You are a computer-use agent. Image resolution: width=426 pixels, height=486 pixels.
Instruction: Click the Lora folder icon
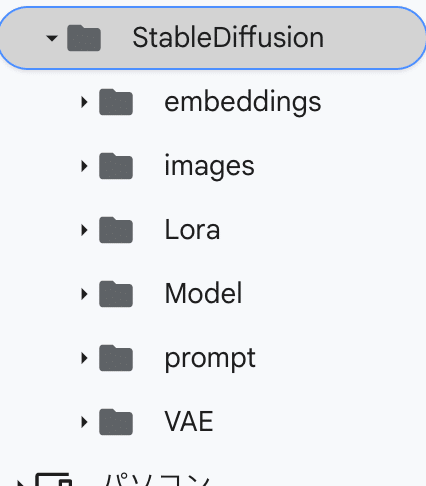click(x=116, y=230)
